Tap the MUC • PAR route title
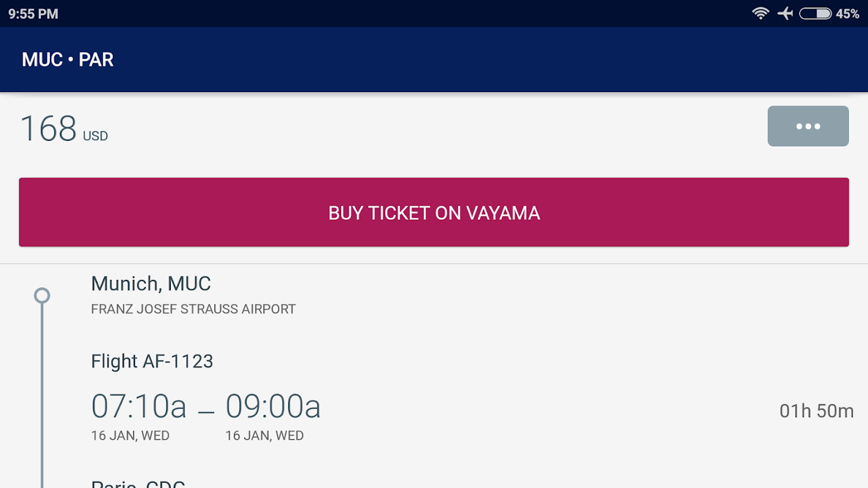The image size is (868, 488). click(68, 60)
